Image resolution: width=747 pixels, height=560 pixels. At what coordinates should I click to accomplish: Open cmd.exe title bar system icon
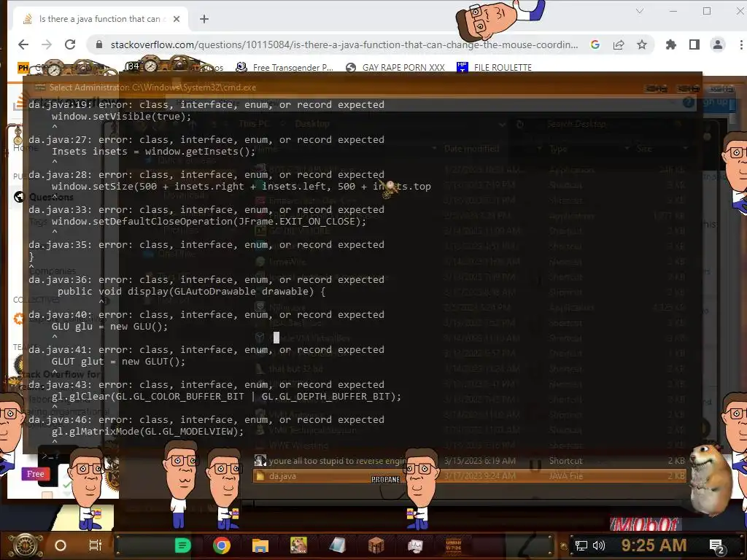(40, 87)
